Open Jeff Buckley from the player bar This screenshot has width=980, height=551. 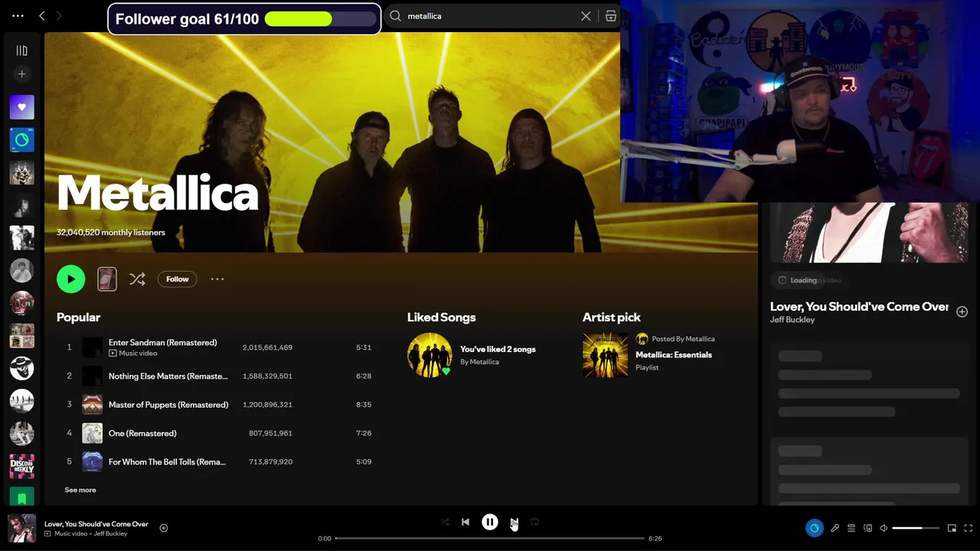[111, 533]
